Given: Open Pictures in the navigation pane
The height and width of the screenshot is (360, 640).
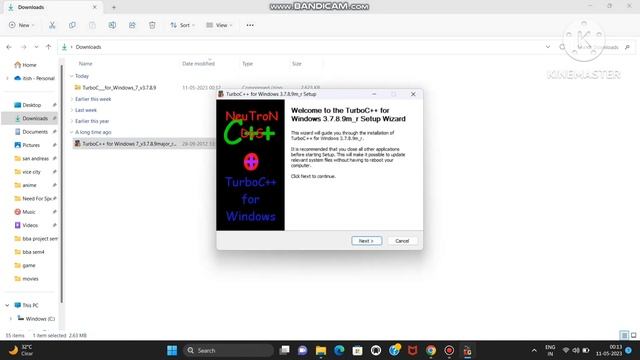Looking at the screenshot, I should click(27, 145).
